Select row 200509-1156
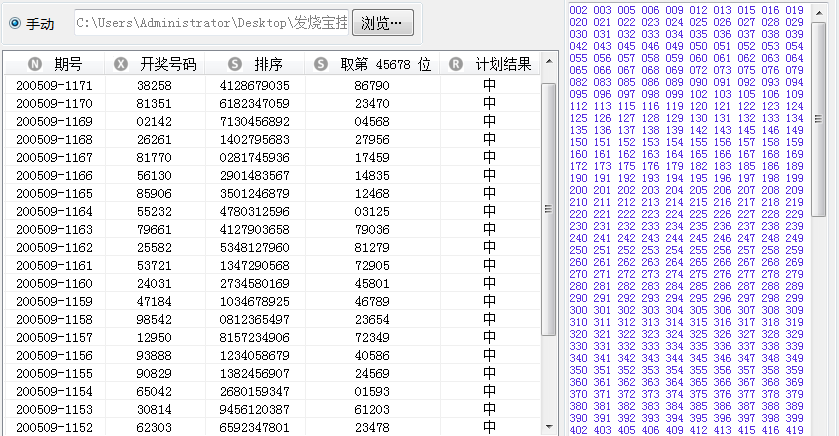Viewport: 839px width, 436px height. pos(272,355)
